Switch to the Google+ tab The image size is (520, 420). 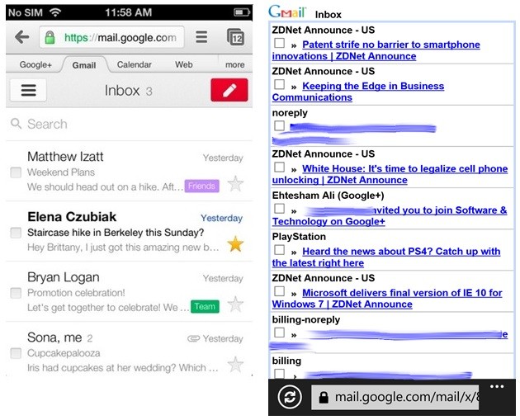[35, 64]
